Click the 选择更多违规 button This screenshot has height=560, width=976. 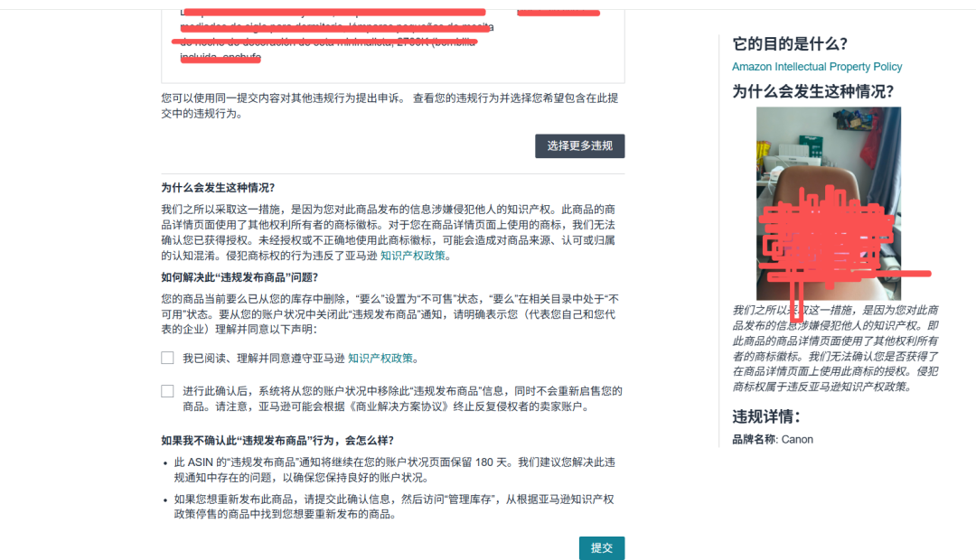579,146
